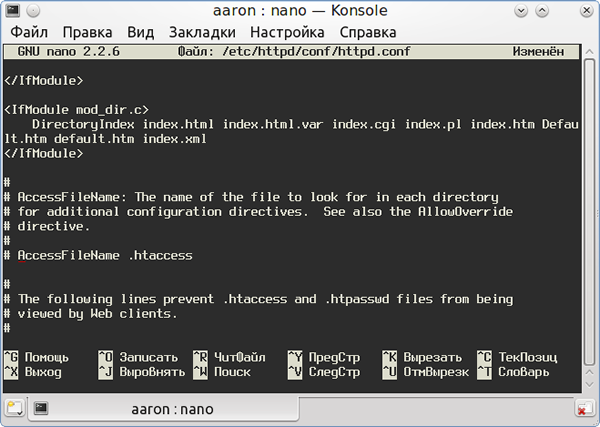Click the 'Изменён' status text
Image resolution: width=600 pixels, height=427 pixels.
click(x=538, y=52)
